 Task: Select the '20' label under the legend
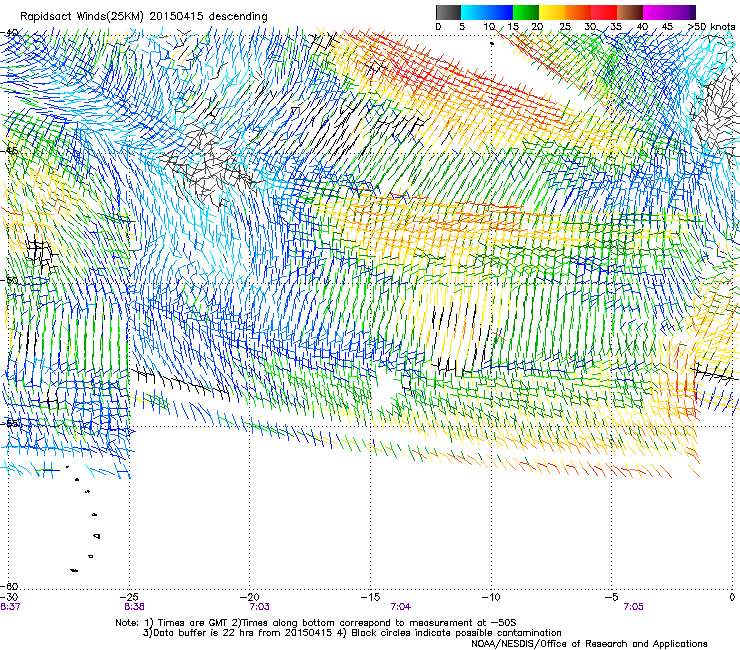537,26
